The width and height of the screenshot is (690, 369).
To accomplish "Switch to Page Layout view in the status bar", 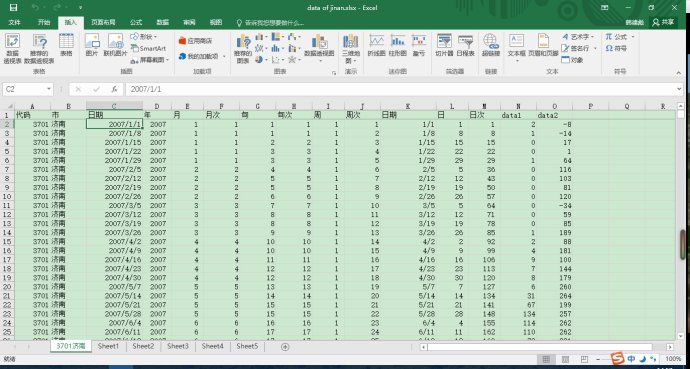I will coord(565,359).
